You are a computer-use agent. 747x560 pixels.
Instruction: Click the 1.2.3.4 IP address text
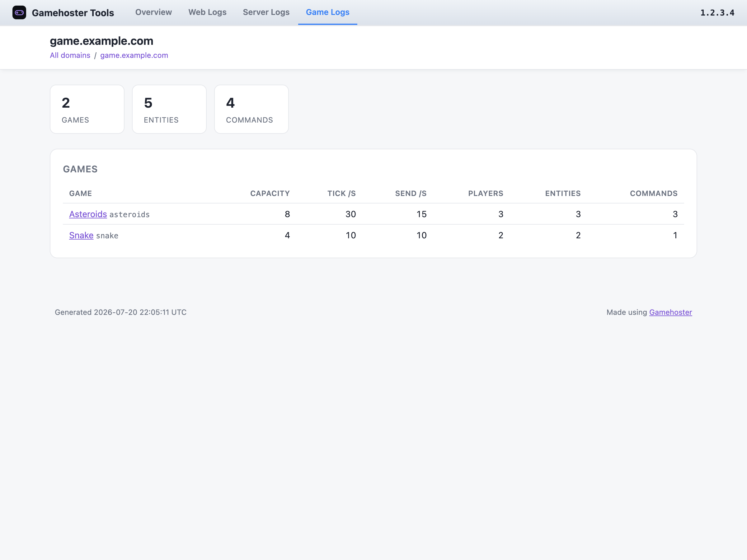click(717, 13)
